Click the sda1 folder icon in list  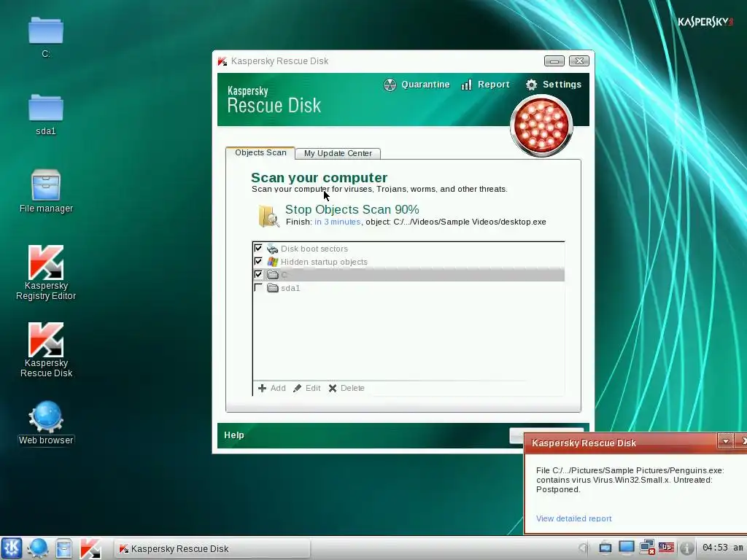pyautogui.click(x=273, y=287)
